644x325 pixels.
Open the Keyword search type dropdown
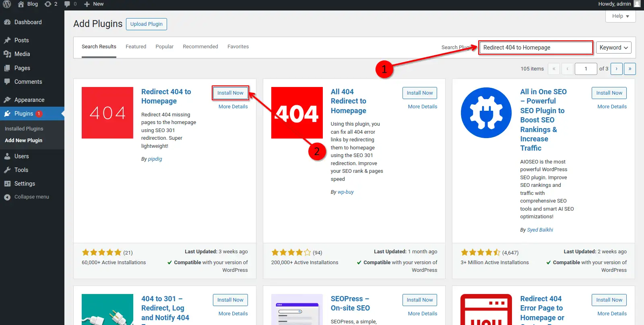[613, 48]
